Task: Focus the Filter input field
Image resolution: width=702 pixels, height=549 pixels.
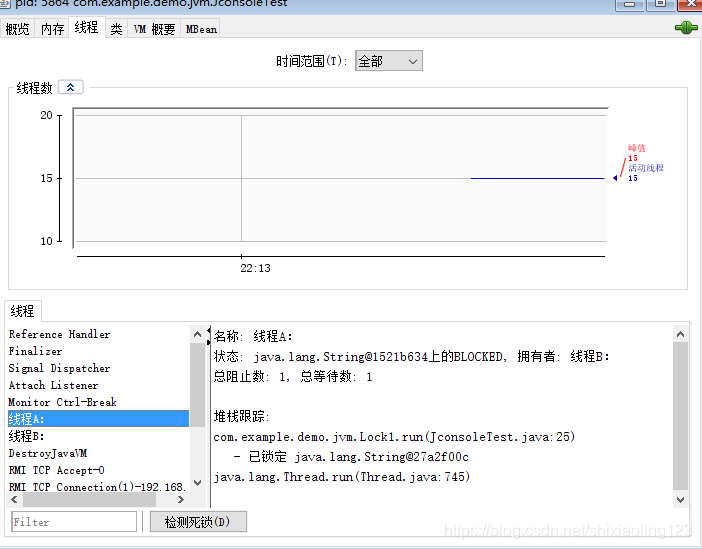Action: point(74,522)
